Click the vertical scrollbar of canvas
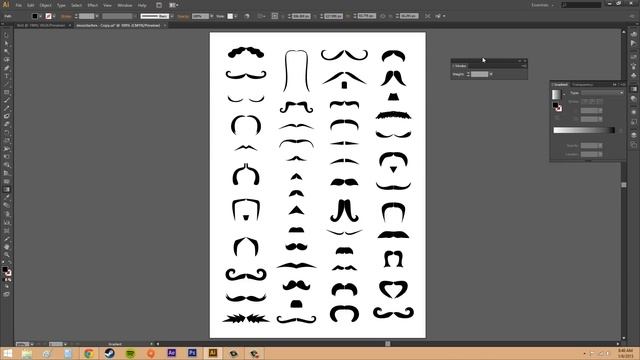The height and width of the screenshot is (360, 640). coord(624,184)
